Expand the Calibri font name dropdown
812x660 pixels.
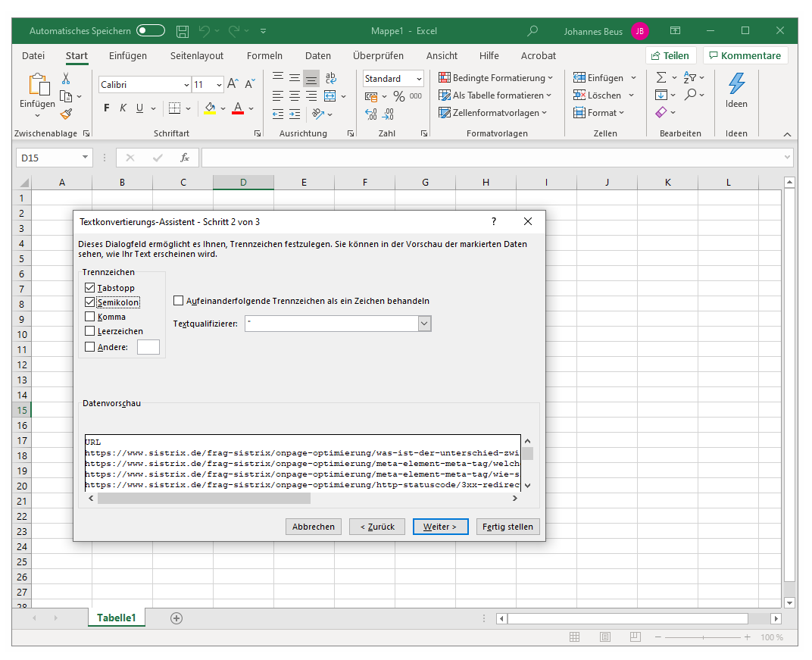pos(186,85)
